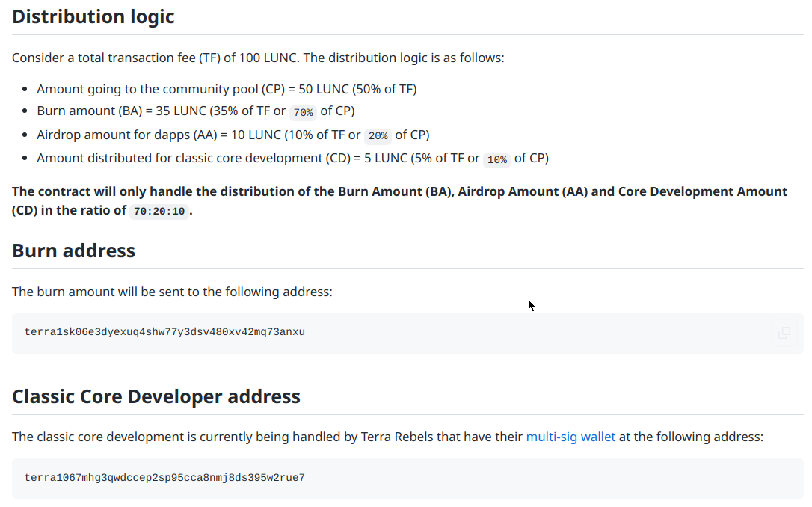The width and height of the screenshot is (812, 507).
Task: Open the multi-sig wallet link
Action: point(570,437)
